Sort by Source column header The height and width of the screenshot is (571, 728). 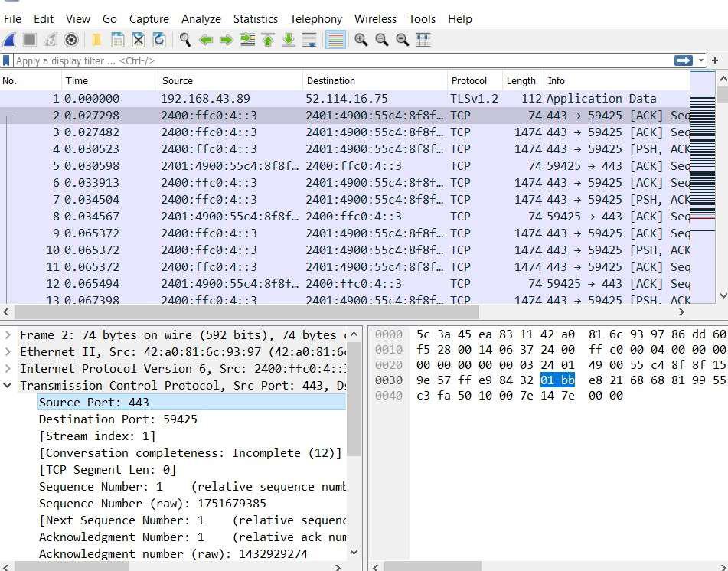point(230,81)
